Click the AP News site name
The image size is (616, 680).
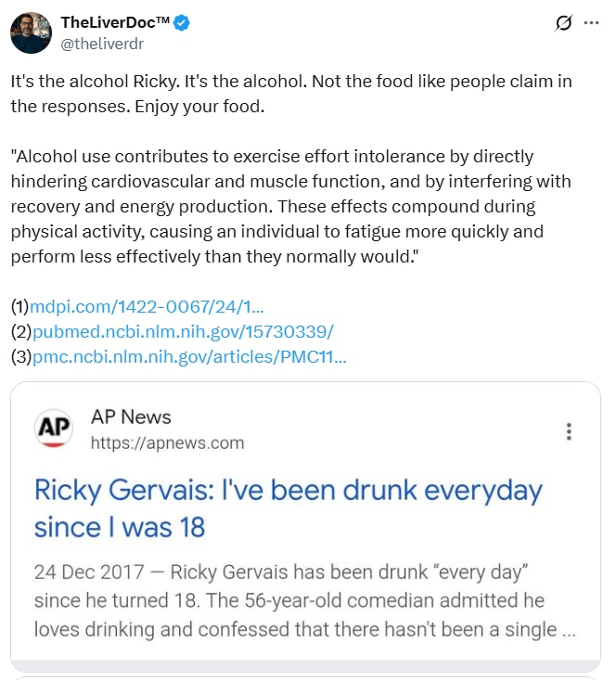[131, 417]
